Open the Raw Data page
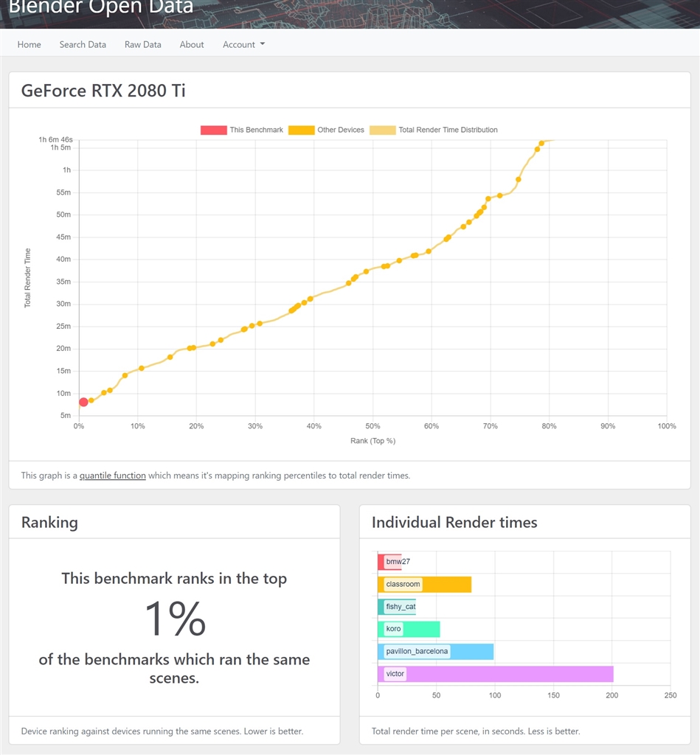 143,44
